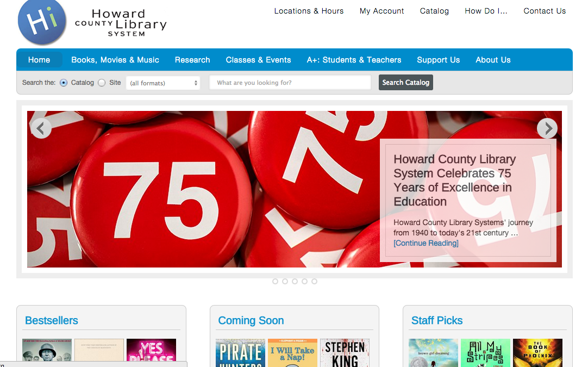Open the How Do I... menu

[x=485, y=11]
